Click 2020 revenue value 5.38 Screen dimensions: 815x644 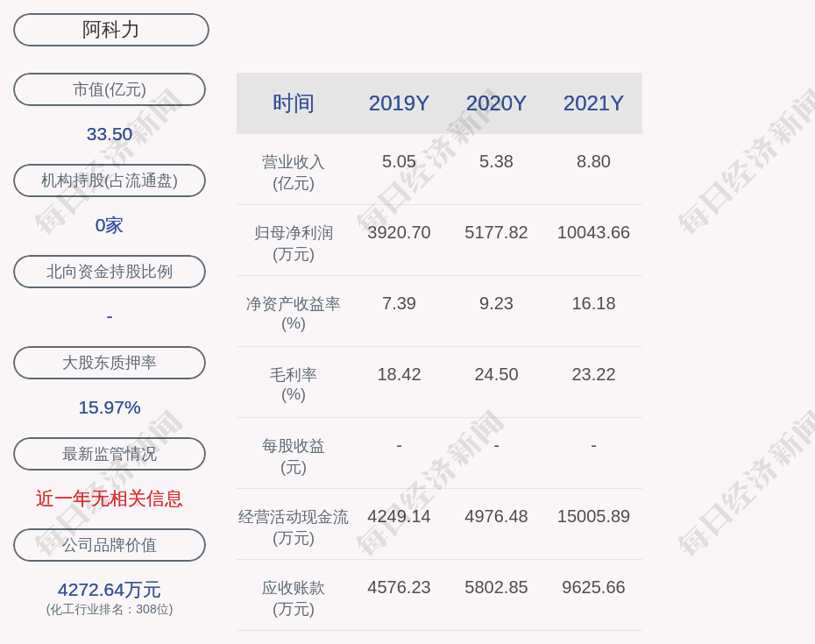[496, 161]
